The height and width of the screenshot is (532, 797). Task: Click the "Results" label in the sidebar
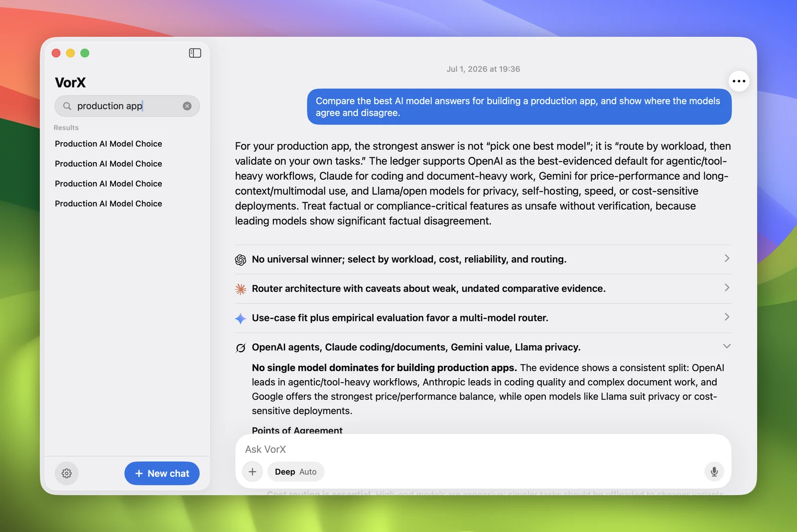coord(66,128)
